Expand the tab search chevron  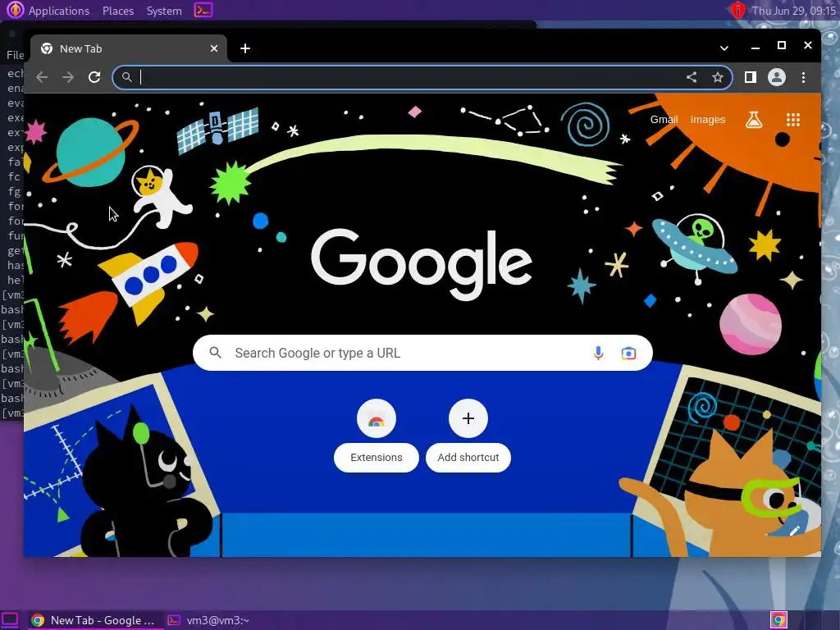click(724, 48)
